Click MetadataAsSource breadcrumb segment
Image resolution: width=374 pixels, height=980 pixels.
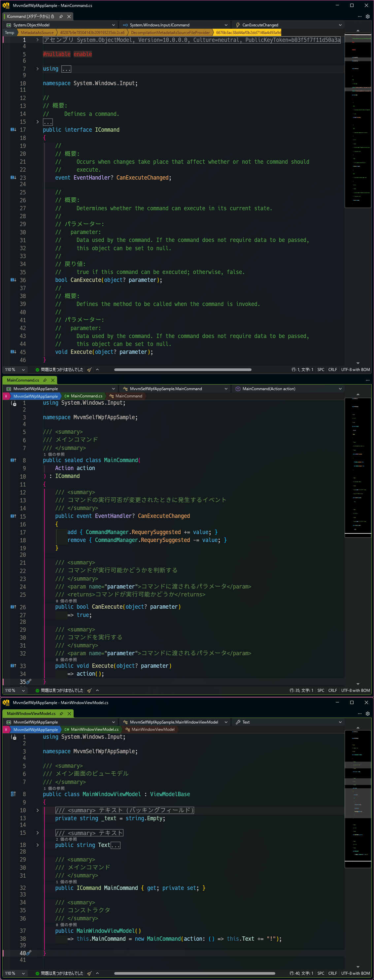[37, 32]
